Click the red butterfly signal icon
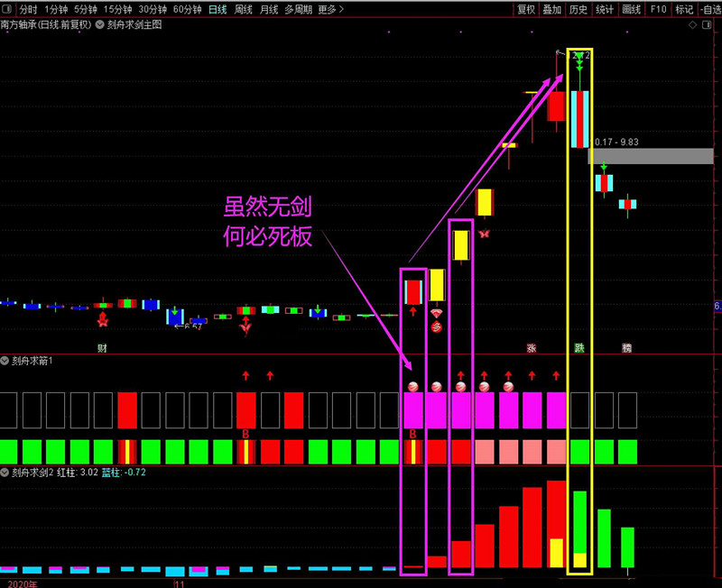This screenshot has width=722, height=588. pyautogui.click(x=484, y=234)
